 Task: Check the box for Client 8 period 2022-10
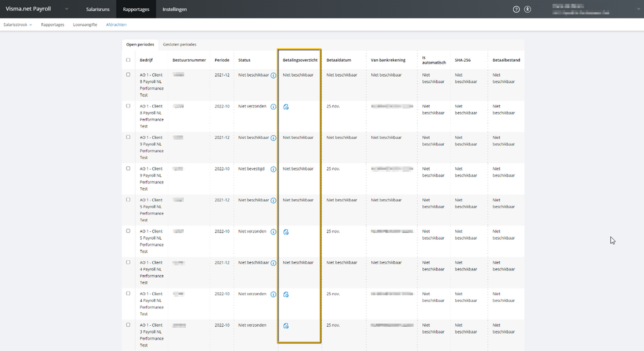[128, 106]
